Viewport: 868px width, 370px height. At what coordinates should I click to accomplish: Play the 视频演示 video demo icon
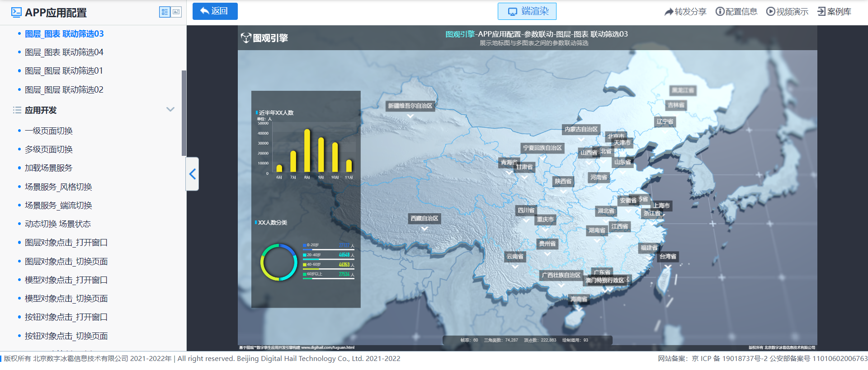tap(770, 12)
